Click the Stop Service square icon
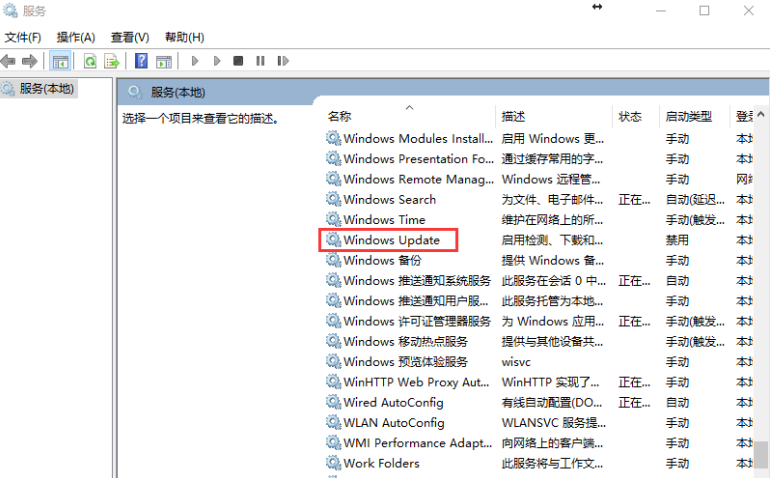The height and width of the screenshot is (478, 770). 238,61
